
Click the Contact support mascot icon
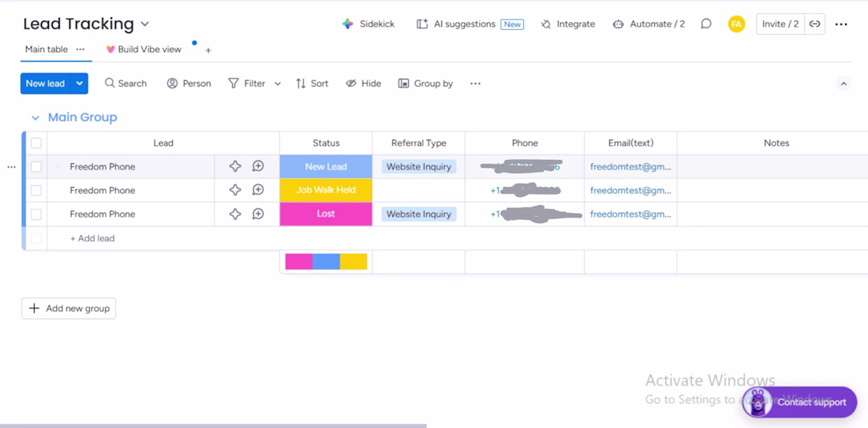click(x=758, y=403)
